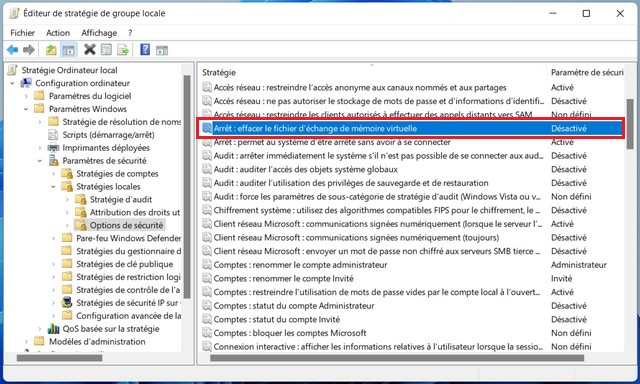The image size is (640, 384).
Task: Click the Delete X toolbar icon
Action: click(x=89, y=50)
